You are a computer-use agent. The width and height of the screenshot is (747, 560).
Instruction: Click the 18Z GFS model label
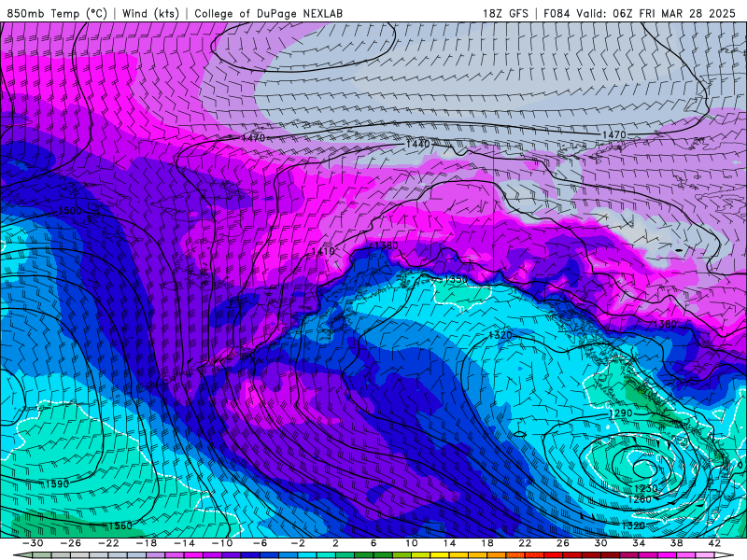[x=505, y=13]
